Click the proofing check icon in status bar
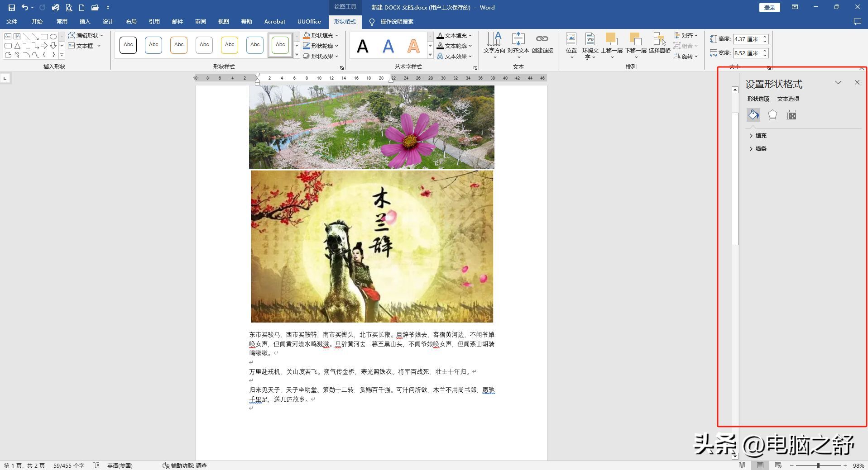 (96, 465)
